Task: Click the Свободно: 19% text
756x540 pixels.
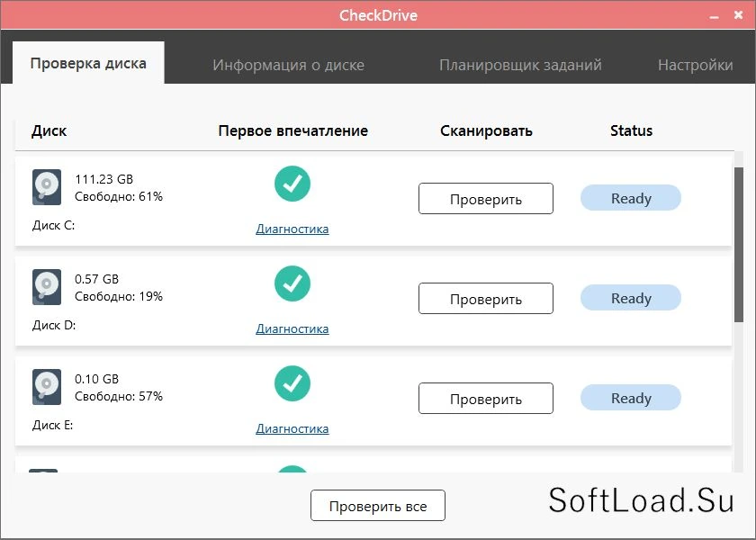Action: (x=119, y=296)
